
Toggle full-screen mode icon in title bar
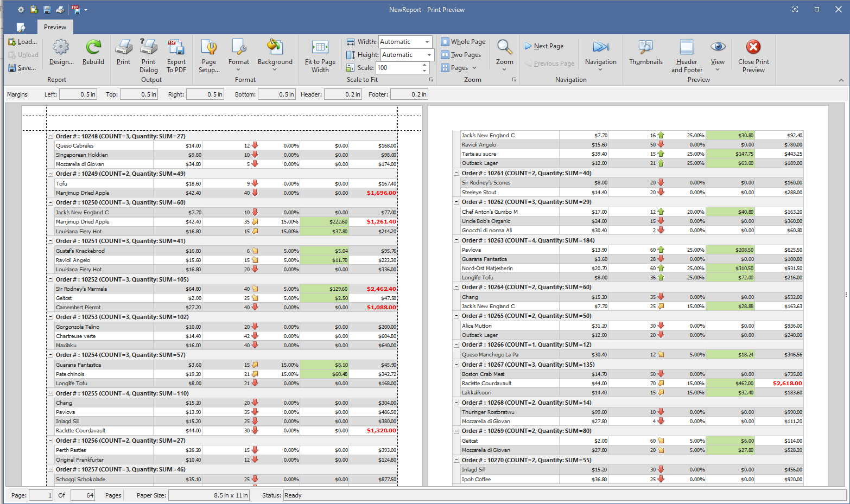pos(795,10)
